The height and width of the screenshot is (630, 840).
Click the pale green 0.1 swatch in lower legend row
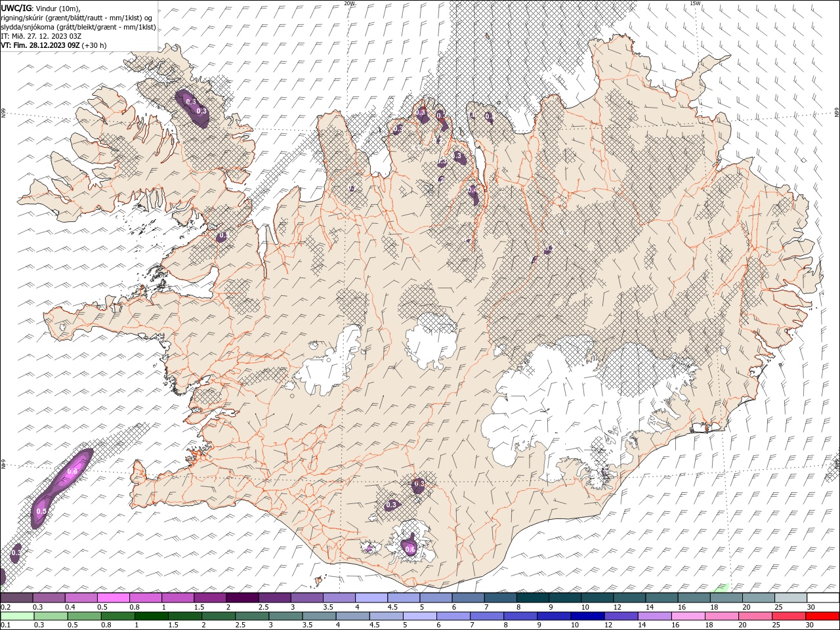[x=18, y=616]
